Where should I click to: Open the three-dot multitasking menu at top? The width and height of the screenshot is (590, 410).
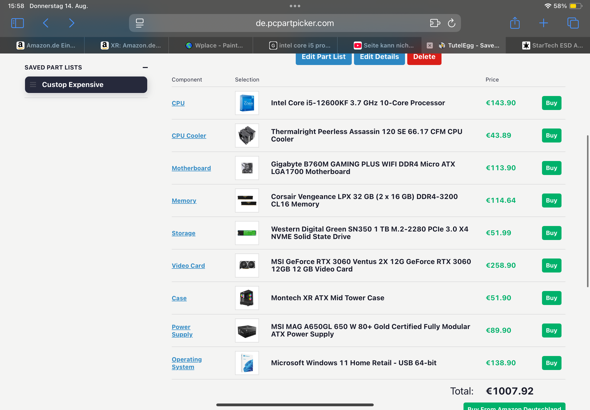(295, 6)
